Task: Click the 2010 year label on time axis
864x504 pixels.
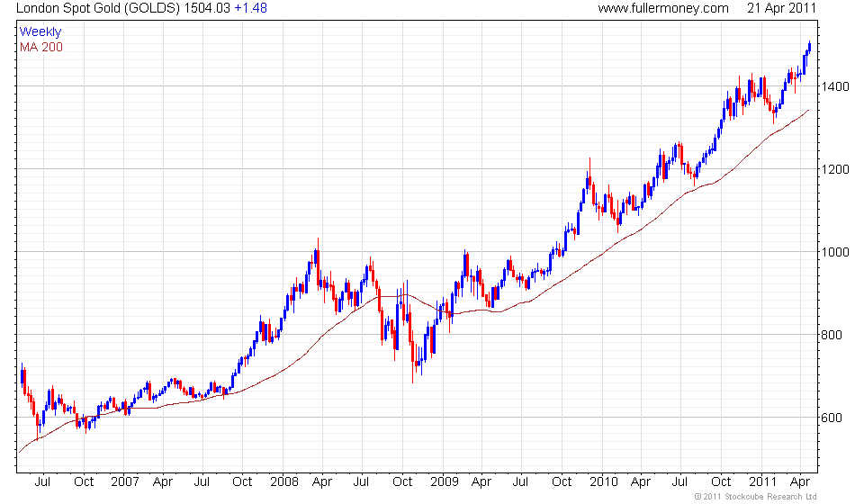Action: click(x=603, y=482)
